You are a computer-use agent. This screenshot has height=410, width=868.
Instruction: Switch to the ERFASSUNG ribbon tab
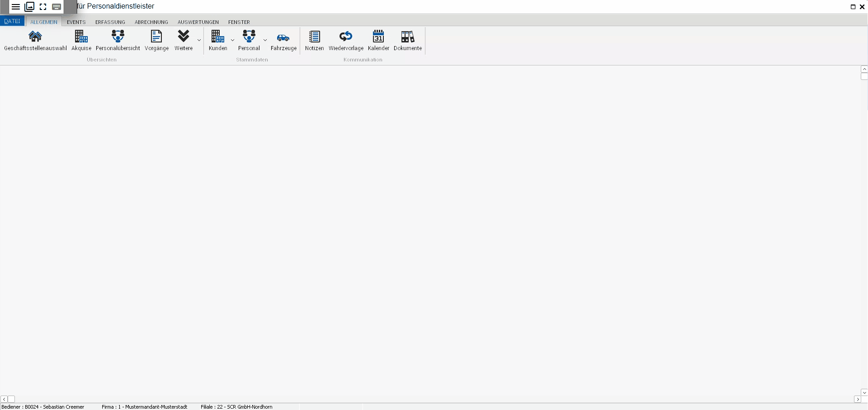tap(110, 22)
